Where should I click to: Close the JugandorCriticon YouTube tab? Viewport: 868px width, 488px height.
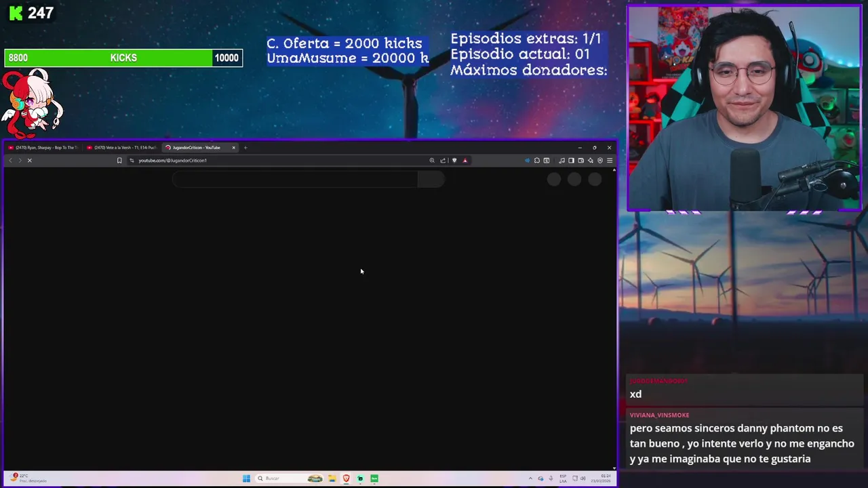[x=233, y=148]
